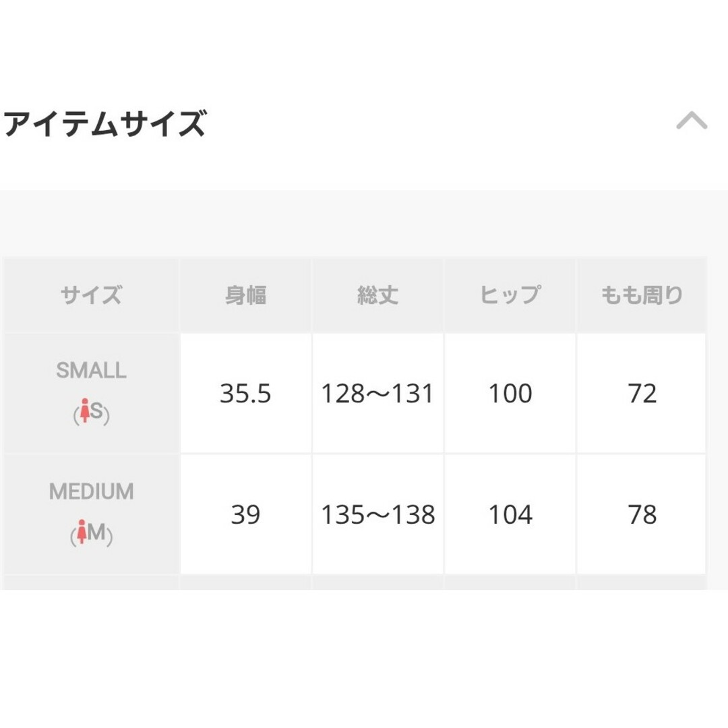Select the MEDIUM hip value 104
728x728 pixels.
coord(510,514)
